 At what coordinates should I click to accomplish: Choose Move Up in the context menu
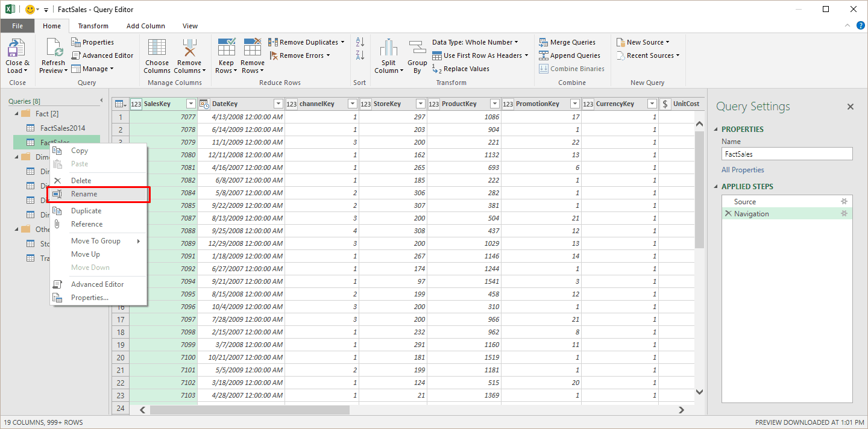99,254
